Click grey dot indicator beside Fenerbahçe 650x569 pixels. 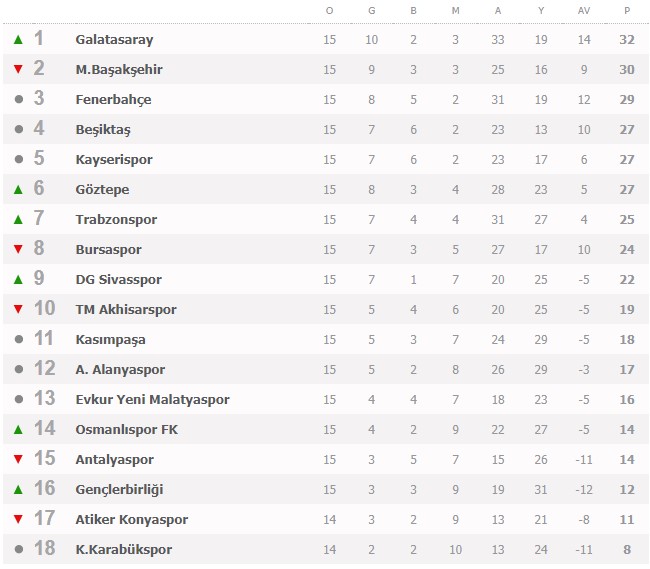click(18, 100)
